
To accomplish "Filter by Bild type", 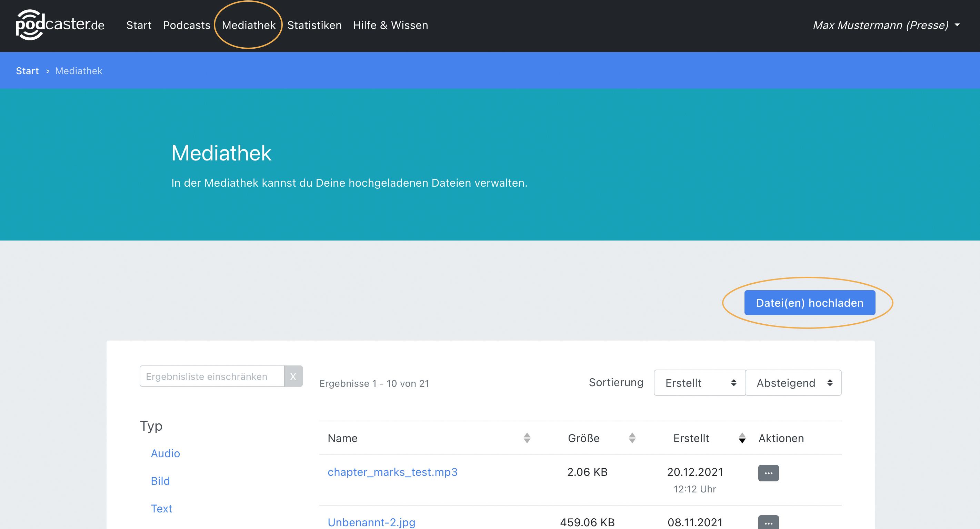I will click(160, 481).
